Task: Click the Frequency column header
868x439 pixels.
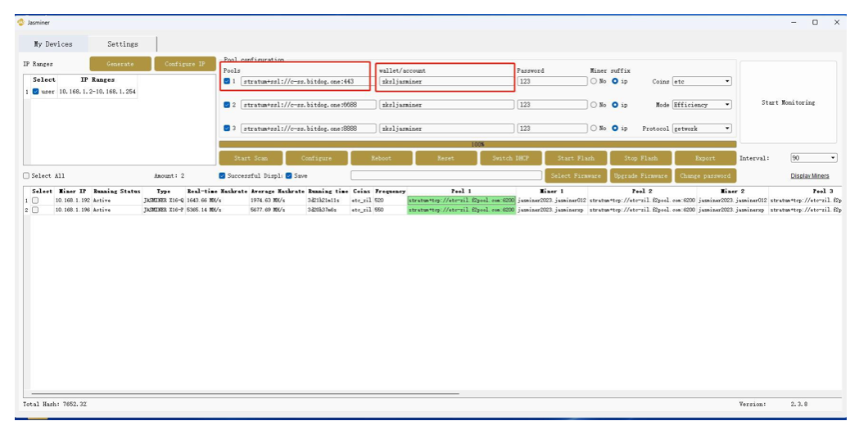Action: tap(391, 191)
